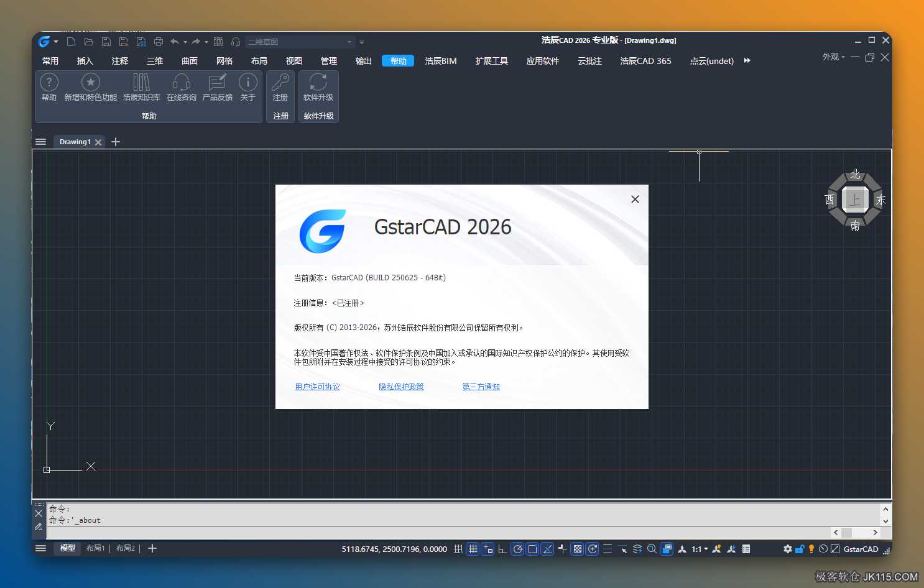Toggle ortho mode in status bar
Viewport: 924px width, 588px height.
coord(502,549)
